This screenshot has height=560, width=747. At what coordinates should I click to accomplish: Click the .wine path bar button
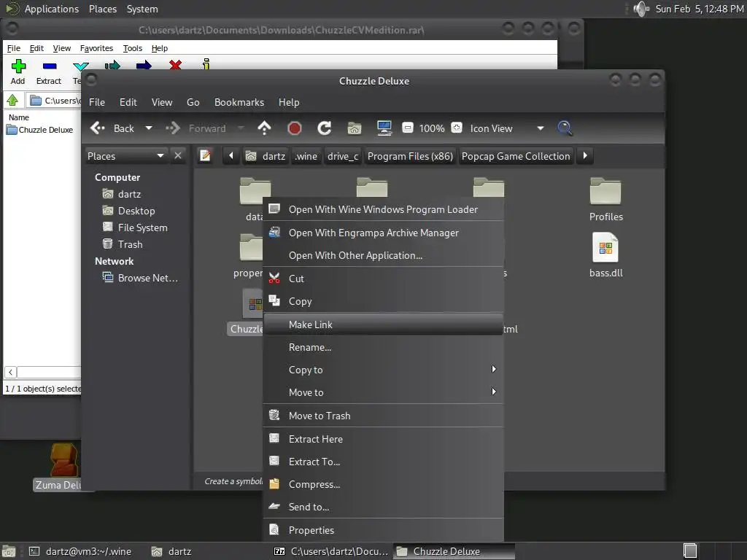click(x=306, y=156)
